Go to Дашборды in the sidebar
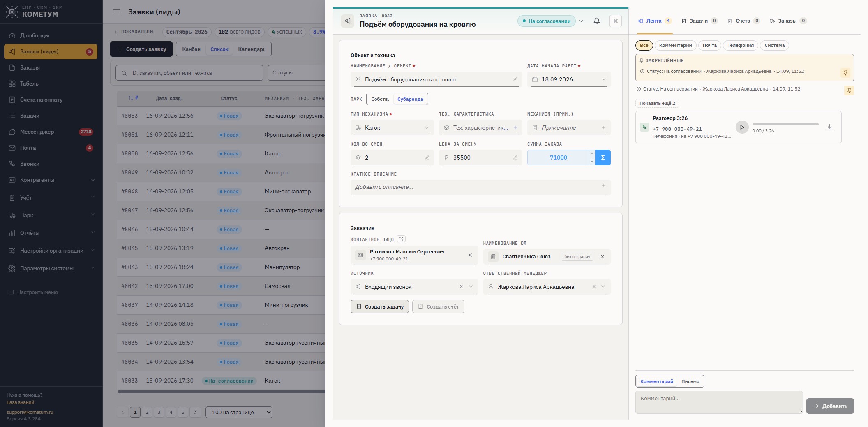The width and height of the screenshot is (868, 427). pos(51,35)
